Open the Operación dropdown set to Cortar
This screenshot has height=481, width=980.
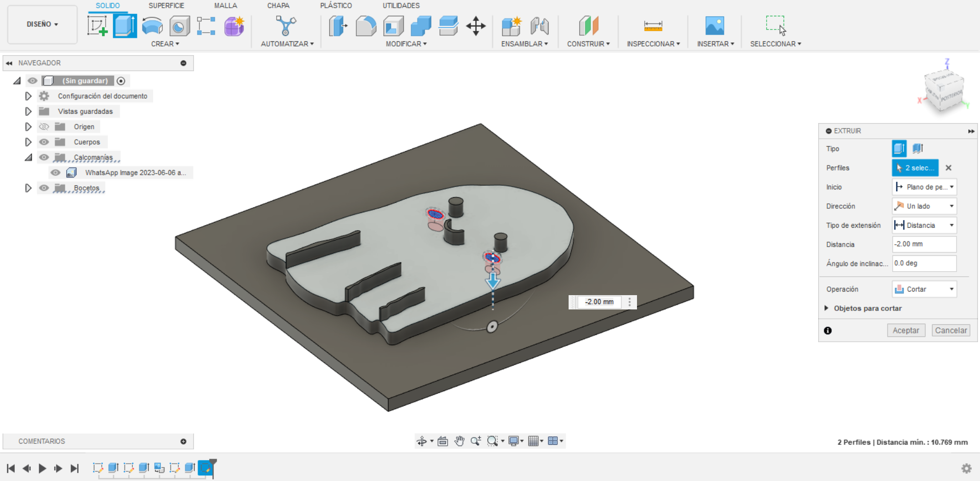tap(923, 289)
